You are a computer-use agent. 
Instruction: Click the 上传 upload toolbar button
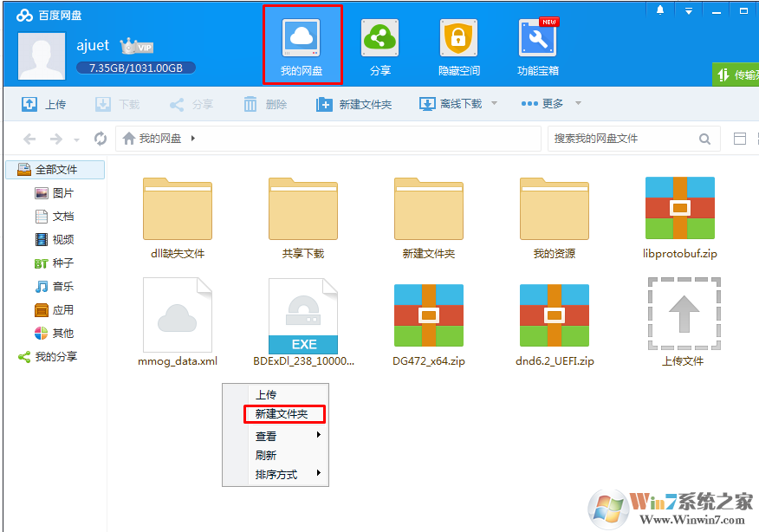44,104
